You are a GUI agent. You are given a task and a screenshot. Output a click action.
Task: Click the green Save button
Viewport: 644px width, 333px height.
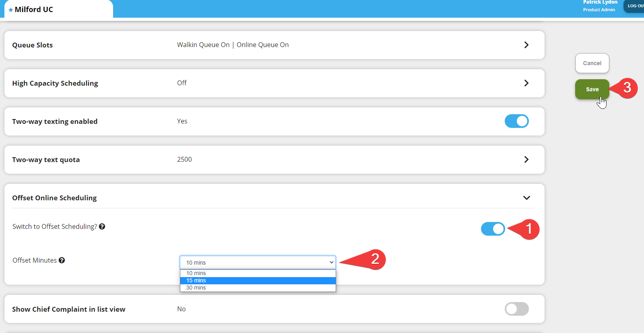pyautogui.click(x=592, y=89)
